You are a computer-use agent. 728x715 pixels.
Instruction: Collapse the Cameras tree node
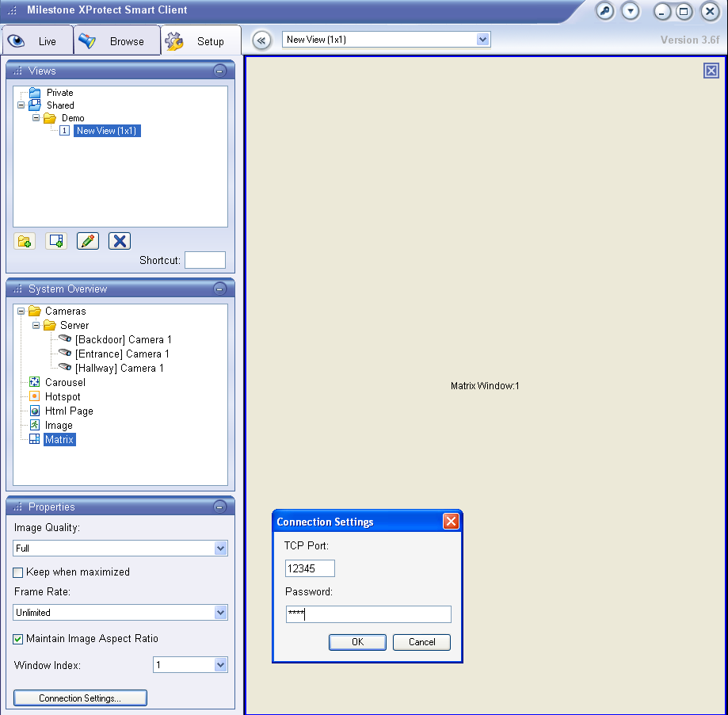click(21, 311)
